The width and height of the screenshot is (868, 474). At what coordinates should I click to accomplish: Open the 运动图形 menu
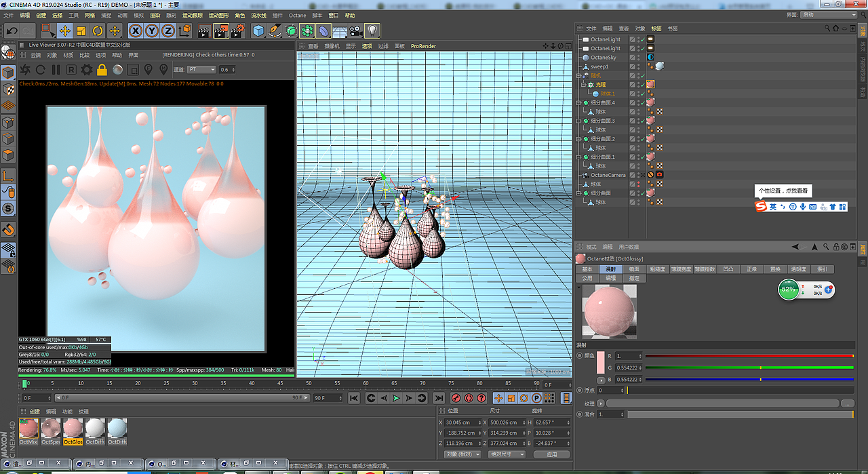coord(219,15)
